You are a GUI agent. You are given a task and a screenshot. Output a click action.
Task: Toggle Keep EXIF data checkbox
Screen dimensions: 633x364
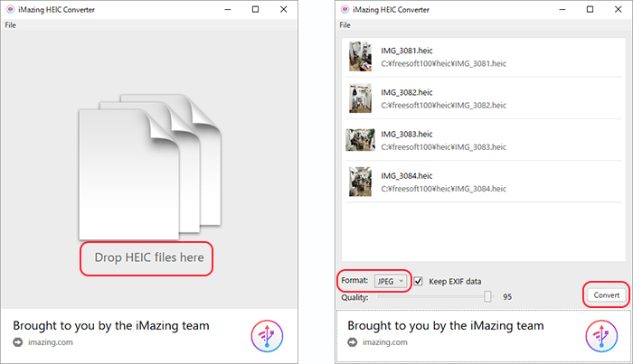click(x=418, y=281)
